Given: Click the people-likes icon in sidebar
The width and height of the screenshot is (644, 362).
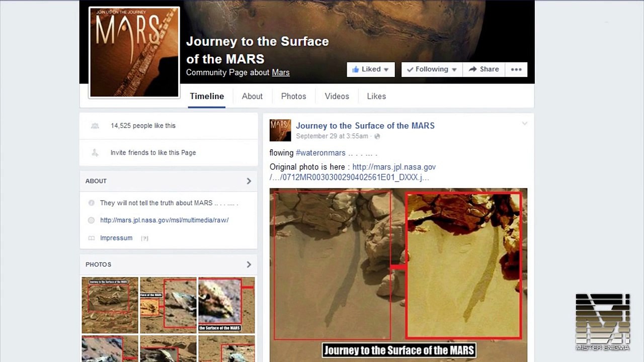Looking at the screenshot, I should pos(95,126).
